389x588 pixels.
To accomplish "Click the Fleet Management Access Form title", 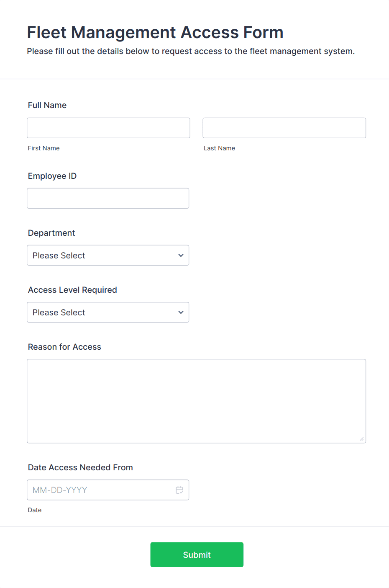I will [x=155, y=32].
